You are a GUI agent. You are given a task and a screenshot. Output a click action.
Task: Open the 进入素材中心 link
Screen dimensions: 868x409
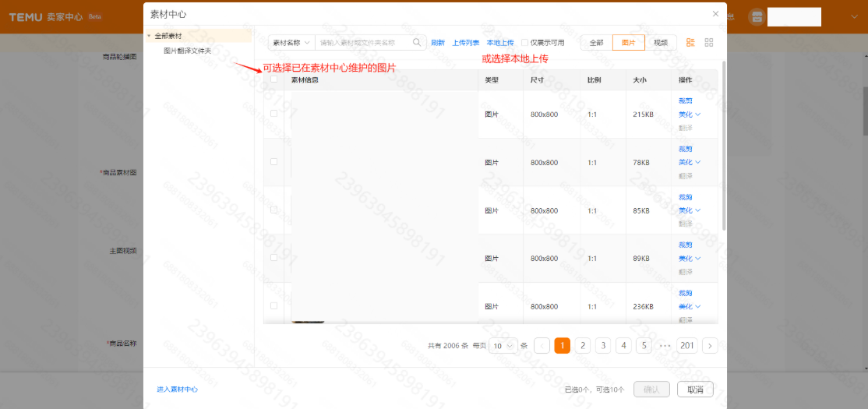177,390
